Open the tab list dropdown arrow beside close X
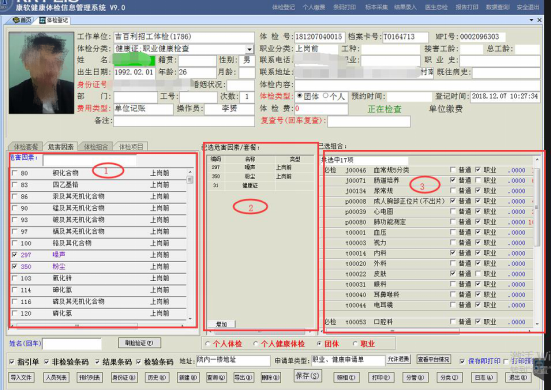The width and height of the screenshot is (552, 391). 532,20
